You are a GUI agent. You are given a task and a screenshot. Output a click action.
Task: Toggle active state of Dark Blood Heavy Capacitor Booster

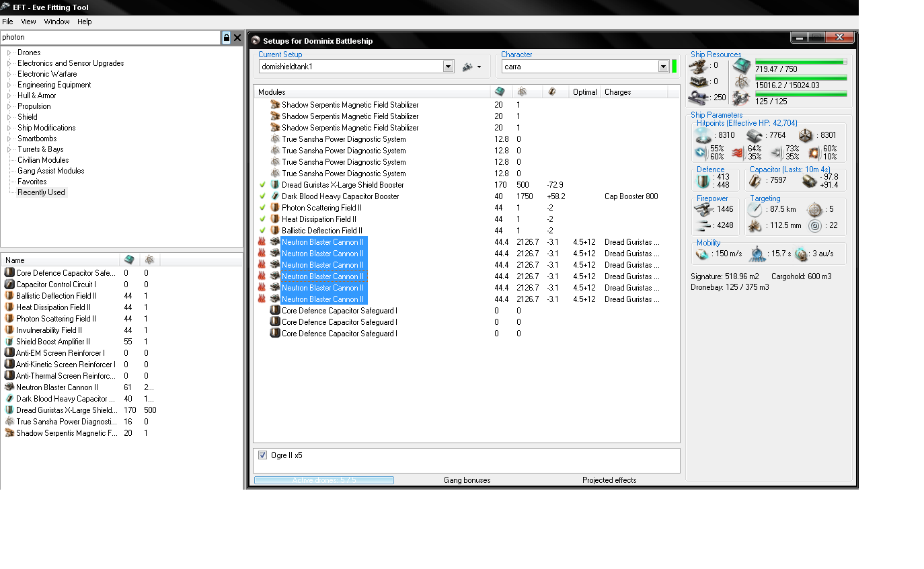[262, 196]
